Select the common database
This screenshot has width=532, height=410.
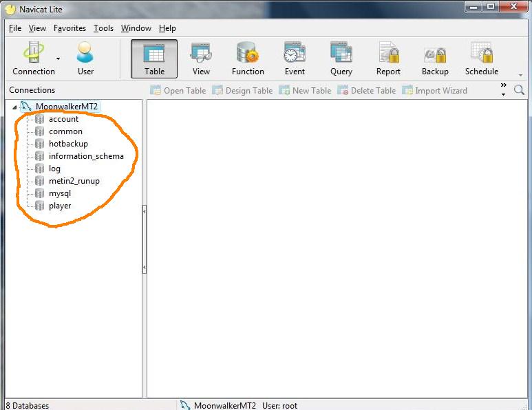click(x=65, y=131)
